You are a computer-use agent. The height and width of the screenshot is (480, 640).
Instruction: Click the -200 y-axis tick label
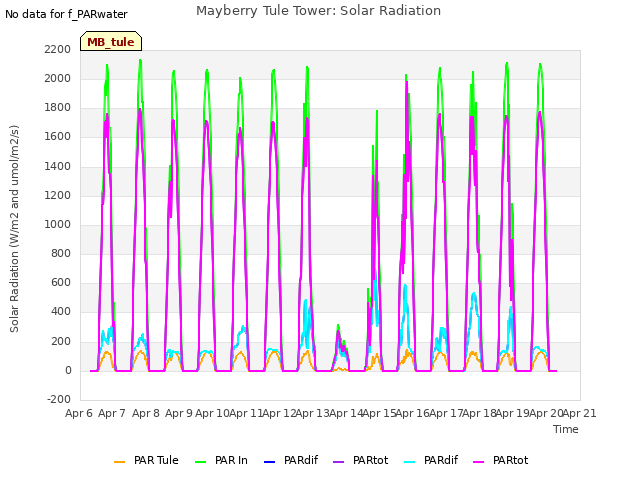tap(59, 399)
